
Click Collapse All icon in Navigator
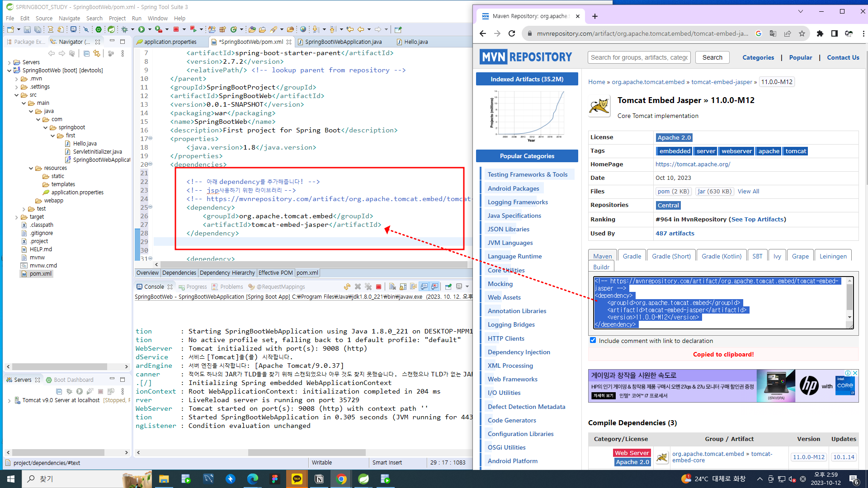tap(86, 53)
